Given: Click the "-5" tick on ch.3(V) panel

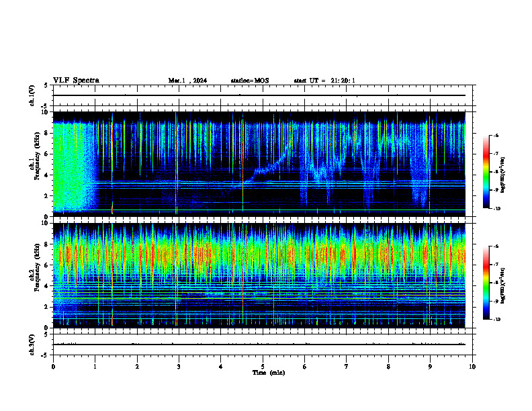Looking at the screenshot, I should point(45,355).
